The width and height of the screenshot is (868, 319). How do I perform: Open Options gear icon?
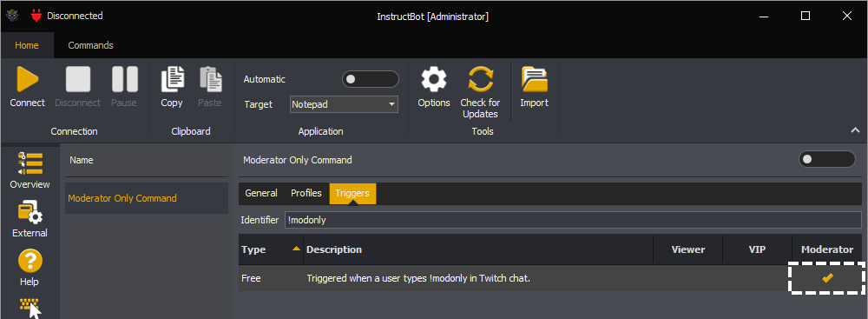434,79
